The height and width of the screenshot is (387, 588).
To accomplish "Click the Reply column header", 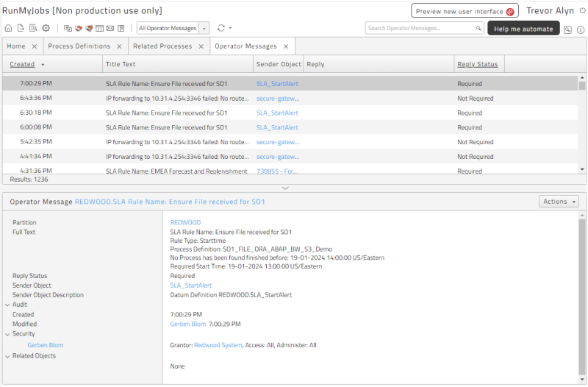I will pos(315,64).
